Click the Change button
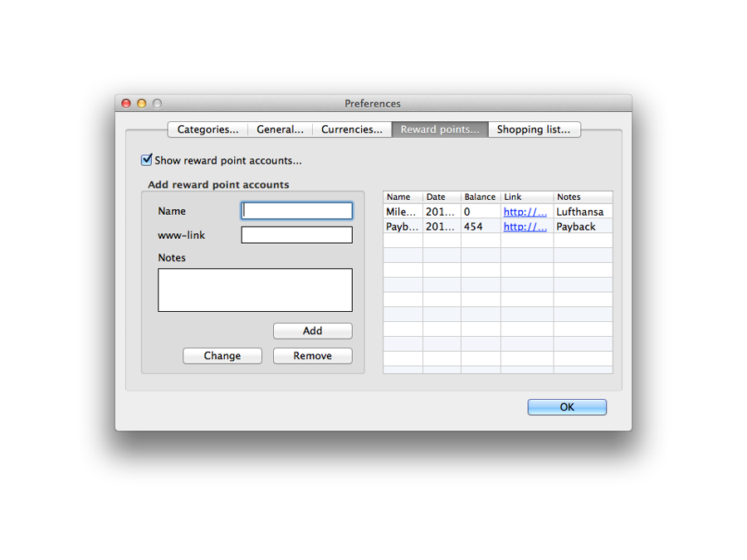This screenshot has width=747, height=560. tap(222, 356)
